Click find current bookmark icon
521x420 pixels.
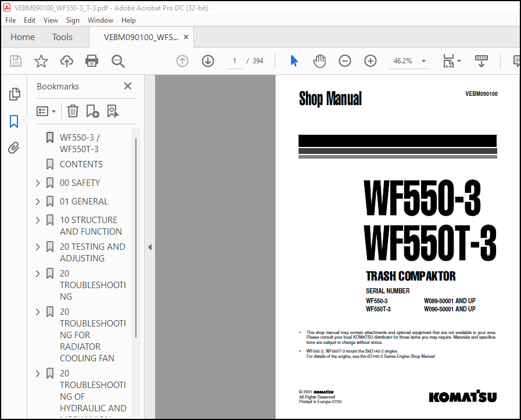113,112
